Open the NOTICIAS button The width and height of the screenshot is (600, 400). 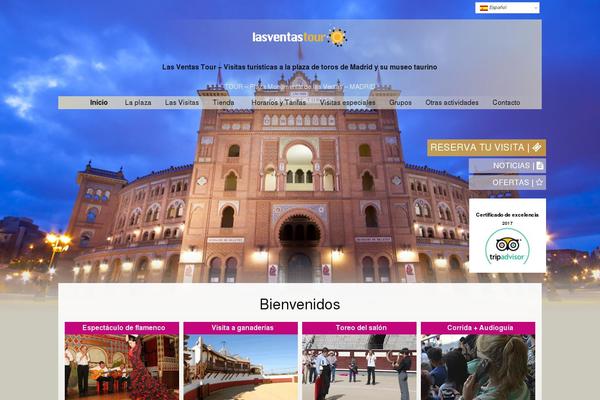pos(507,166)
